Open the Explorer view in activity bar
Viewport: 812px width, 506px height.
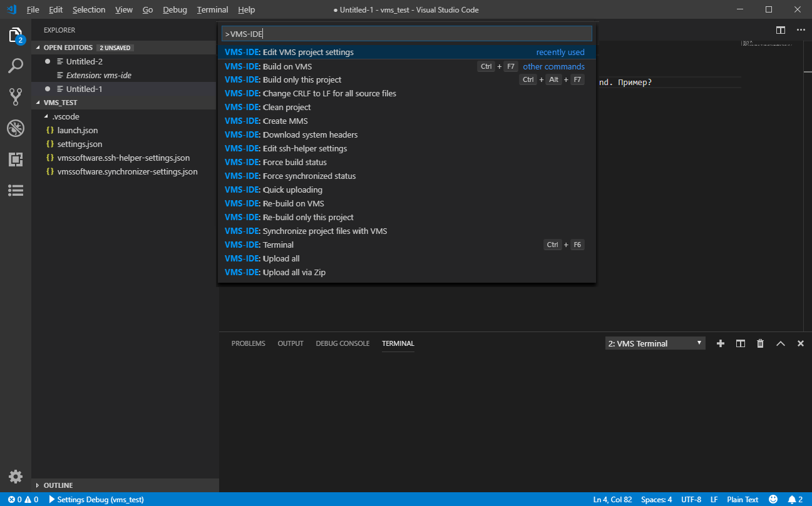(16, 35)
